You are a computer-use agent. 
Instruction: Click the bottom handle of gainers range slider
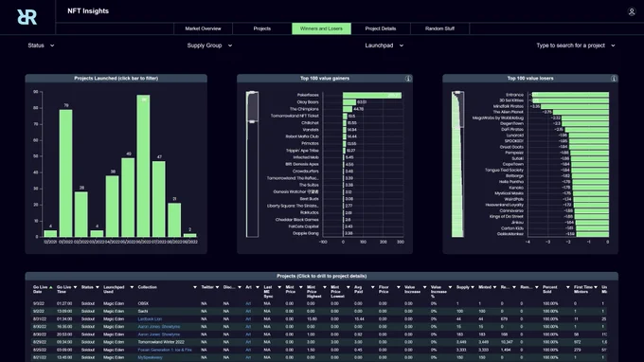tap(252, 121)
